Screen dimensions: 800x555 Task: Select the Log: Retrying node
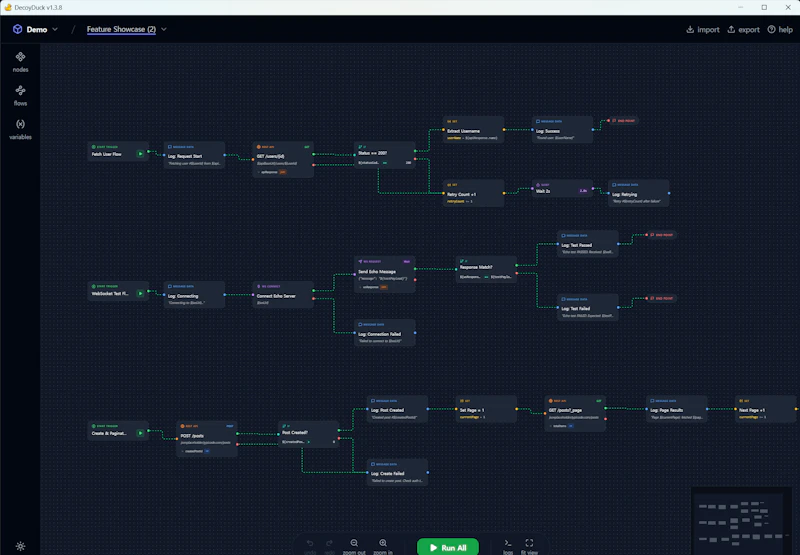coord(638,193)
